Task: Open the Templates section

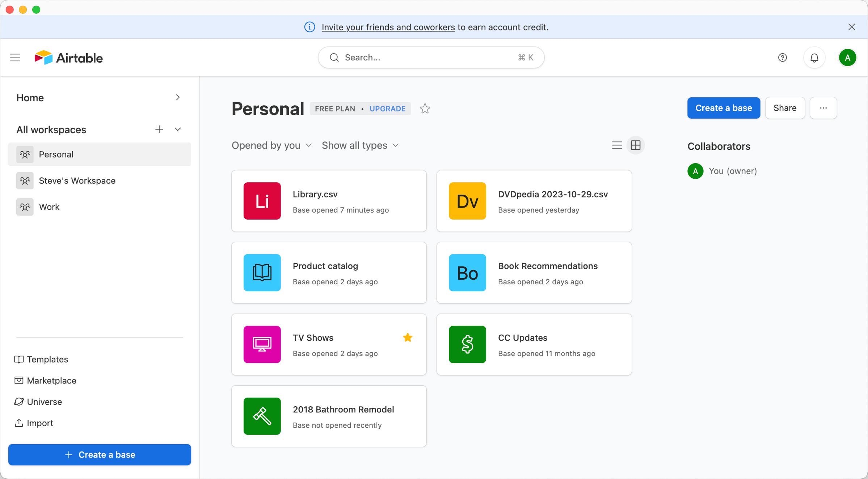Action: (47, 359)
